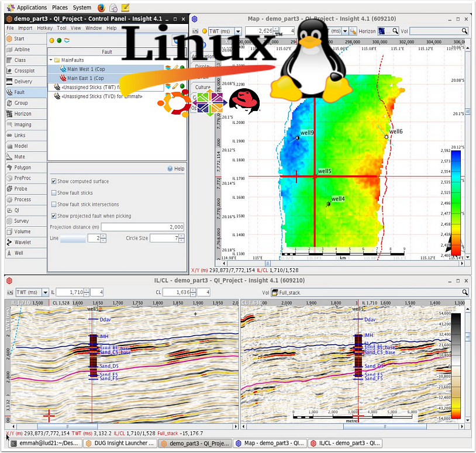Switch to DUG Insight Launcher taskbar item

pyautogui.click(x=120, y=443)
